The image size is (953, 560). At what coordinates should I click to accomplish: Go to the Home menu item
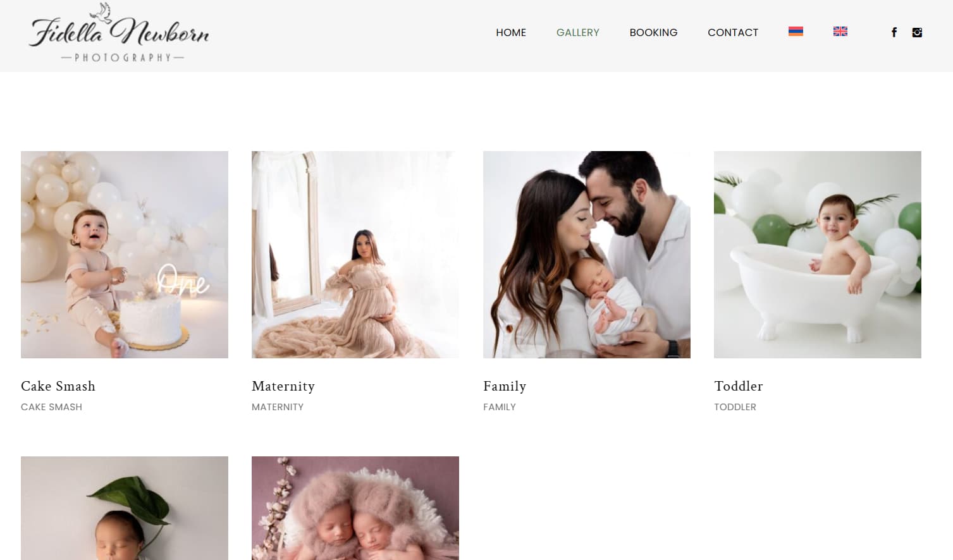click(510, 32)
